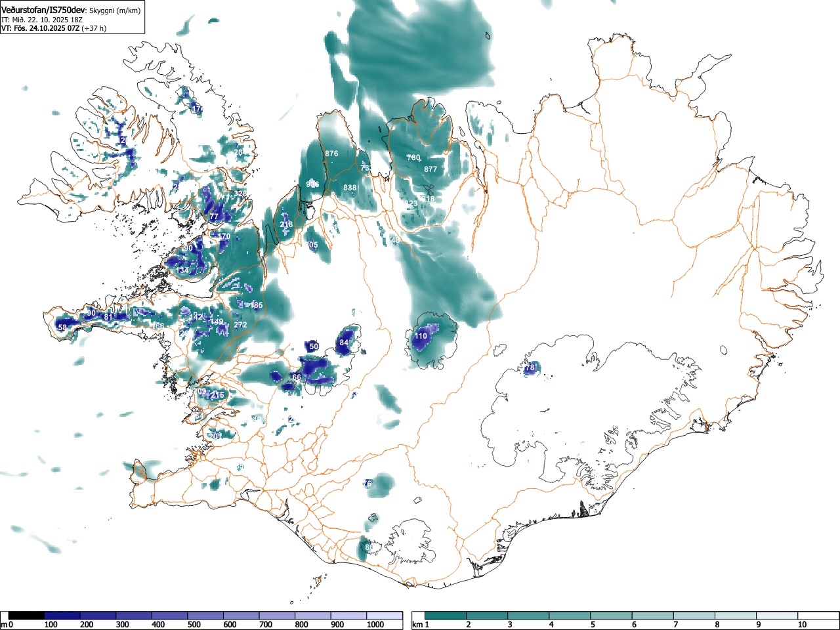
Task: Click the '877' visibility value on the map
Action: pyautogui.click(x=430, y=169)
